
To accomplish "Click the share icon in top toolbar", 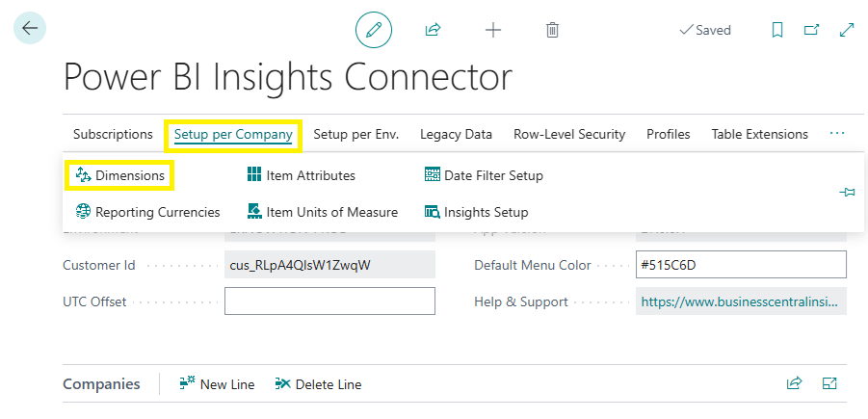I will (x=433, y=30).
